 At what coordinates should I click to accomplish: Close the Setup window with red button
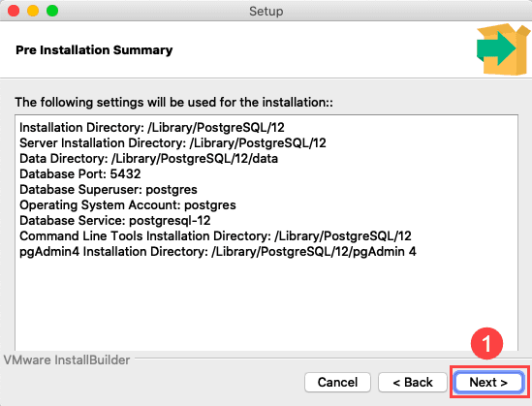pos(14,11)
